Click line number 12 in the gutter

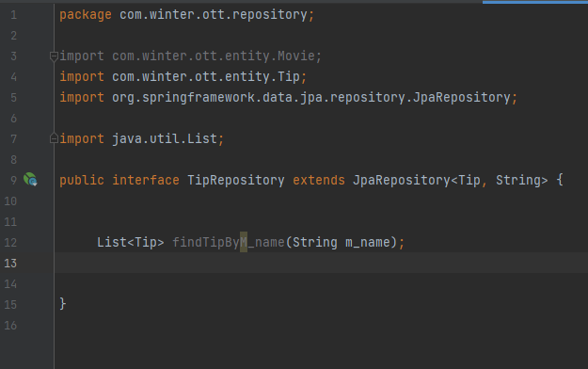click(x=10, y=243)
